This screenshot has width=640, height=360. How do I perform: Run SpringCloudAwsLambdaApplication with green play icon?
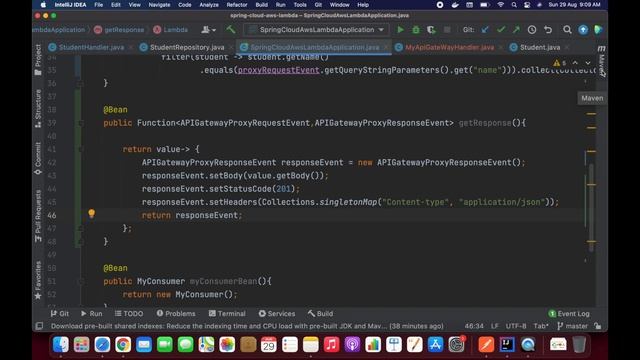400,30
